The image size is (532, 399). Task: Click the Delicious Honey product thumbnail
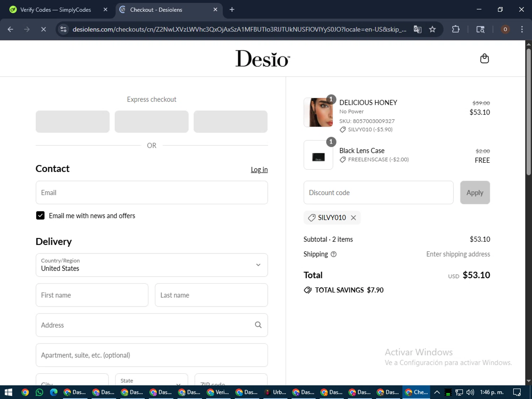tap(318, 112)
